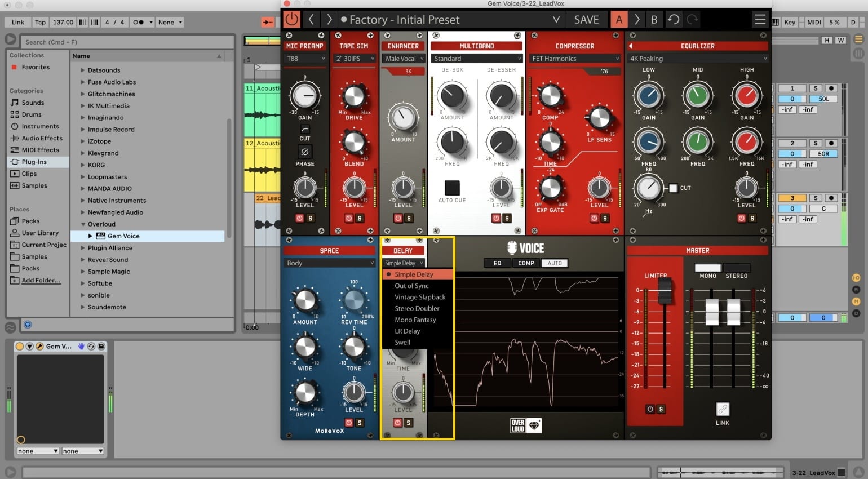The width and height of the screenshot is (868, 479).
Task: Invert polarity with the Mic Preamp PHASE icon
Action: pyautogui.click(x=304, y=152)
